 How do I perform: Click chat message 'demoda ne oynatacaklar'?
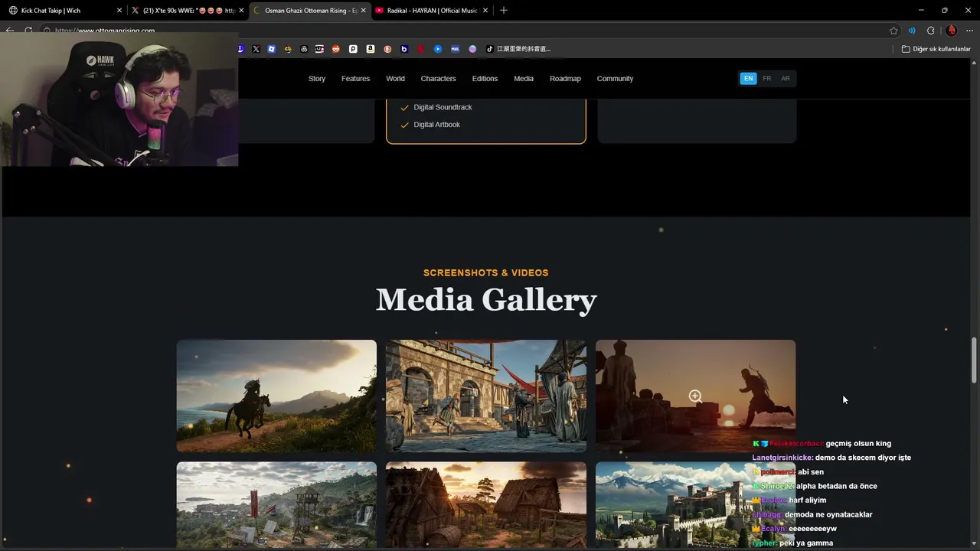point(828,515)
